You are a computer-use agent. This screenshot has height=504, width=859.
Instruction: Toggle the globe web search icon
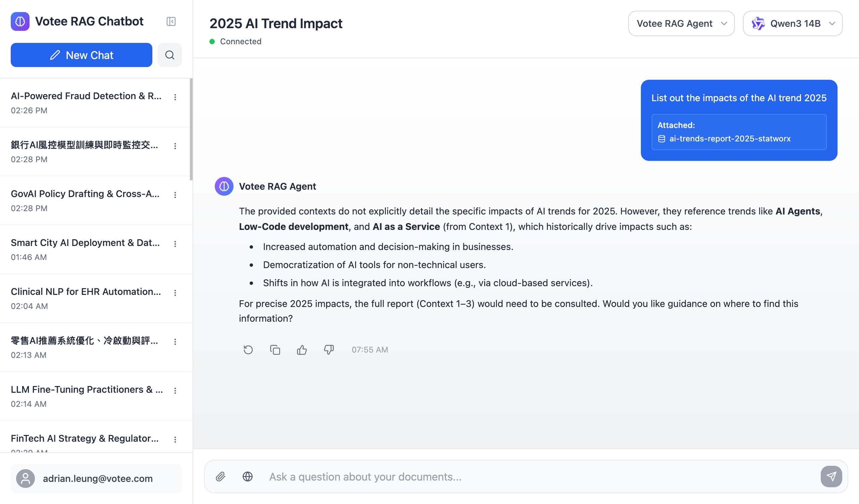point(248,477)
